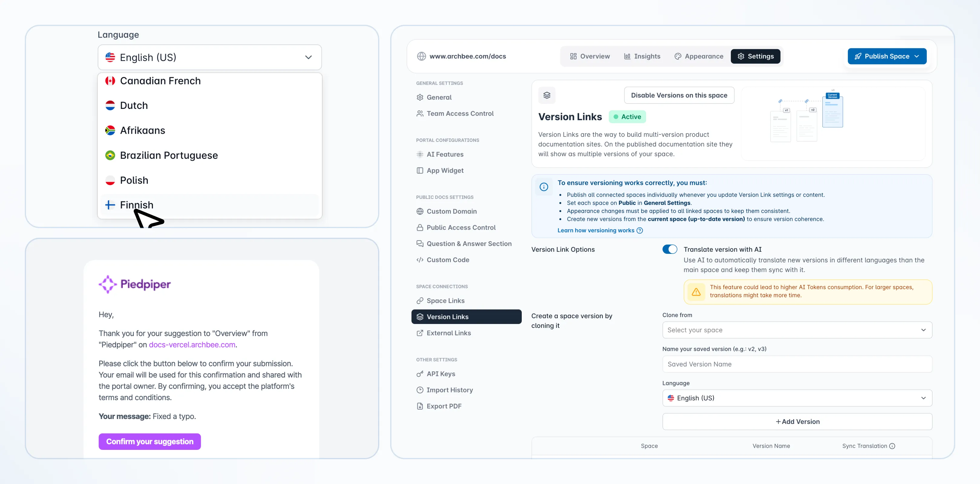Open the English (US) language dropdown in settings
Screen dimensions: 980x484
pos(797,398)
